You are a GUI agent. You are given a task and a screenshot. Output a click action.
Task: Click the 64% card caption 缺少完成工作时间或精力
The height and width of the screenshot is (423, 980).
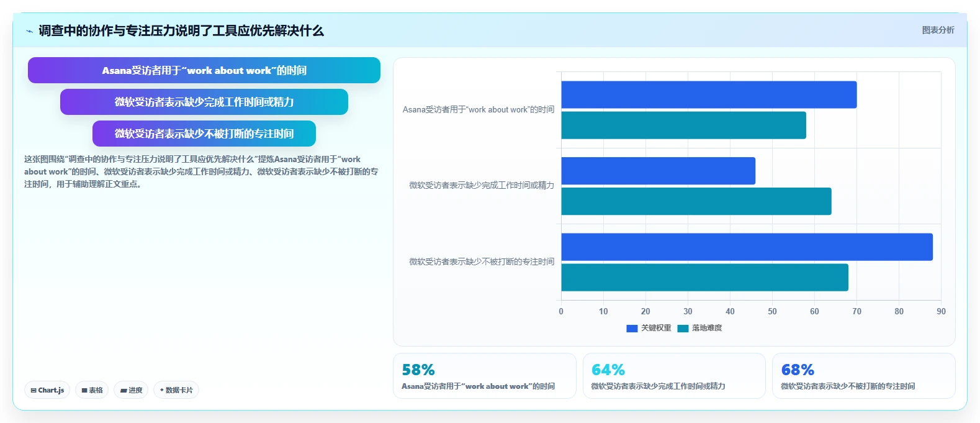tap(658, 386)
